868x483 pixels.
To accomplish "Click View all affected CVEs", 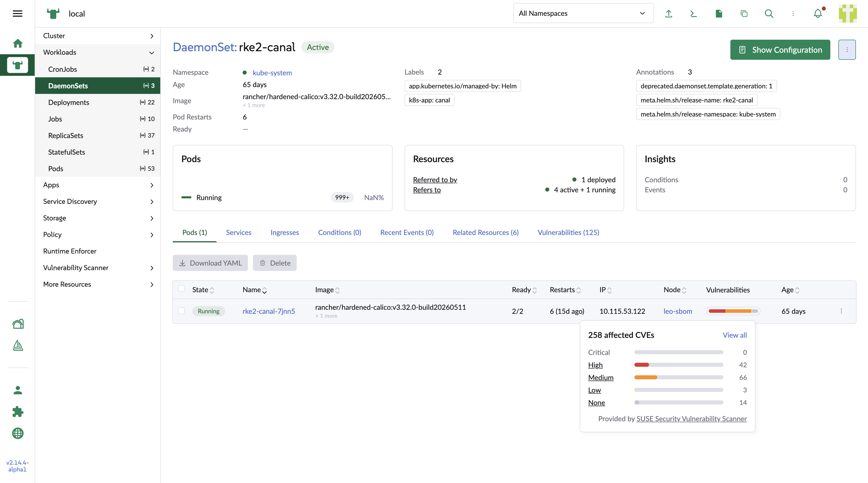I will click(735, 335).
